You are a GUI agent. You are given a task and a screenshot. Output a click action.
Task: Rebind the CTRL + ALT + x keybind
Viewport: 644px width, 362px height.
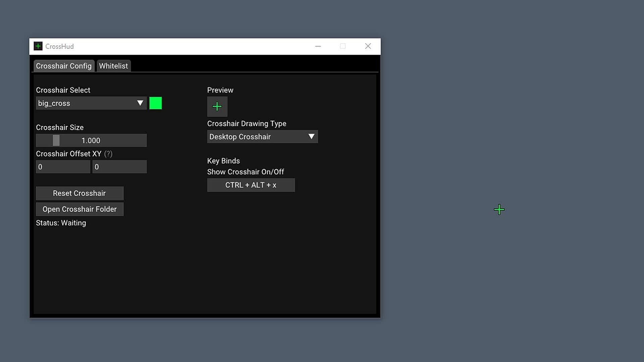(251, 185)
